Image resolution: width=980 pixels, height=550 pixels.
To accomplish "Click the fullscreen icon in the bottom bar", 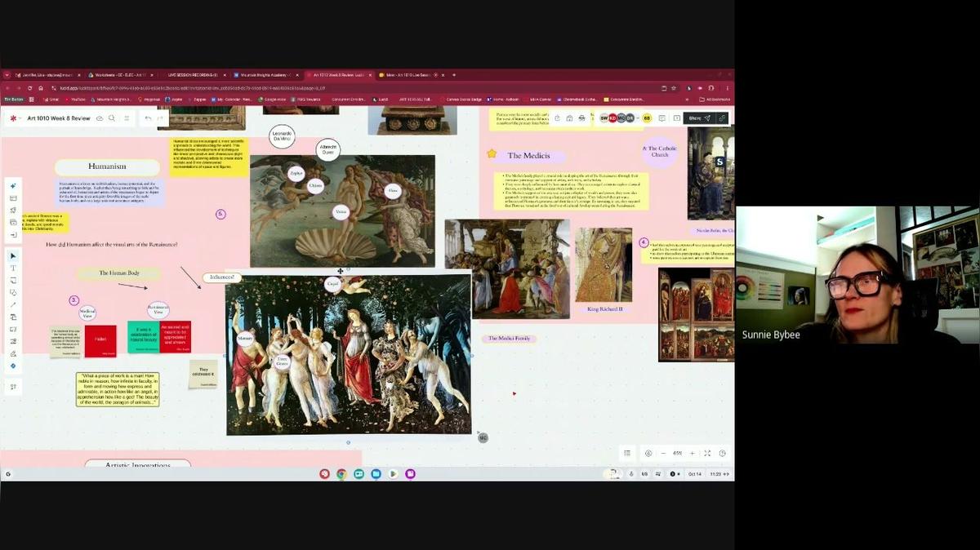I will coord(707,453).
